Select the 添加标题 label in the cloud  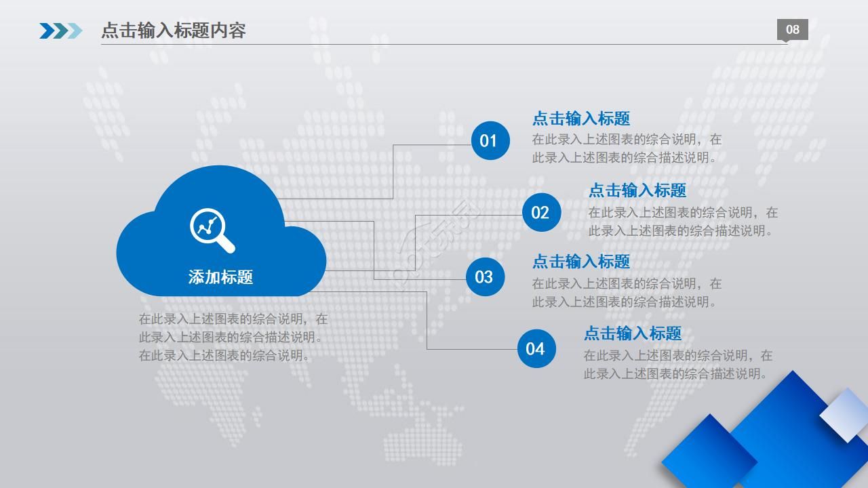click(x=220, y=277)
